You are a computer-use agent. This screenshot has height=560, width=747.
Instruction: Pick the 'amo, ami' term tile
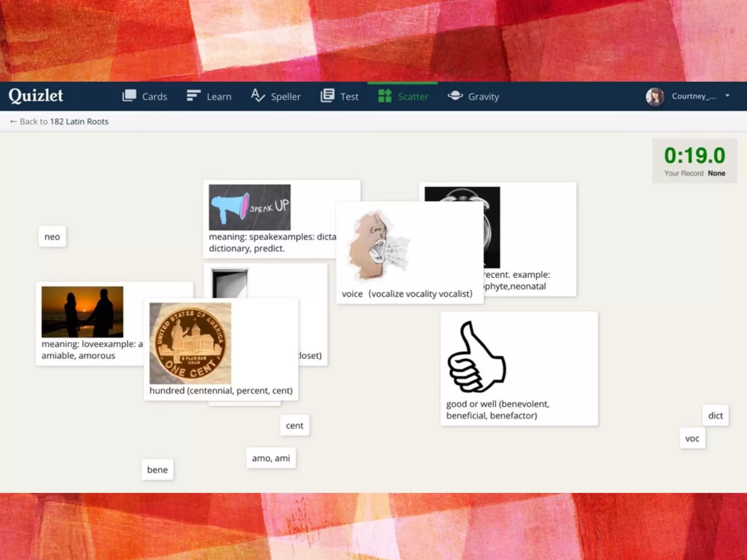click(271, 458)
